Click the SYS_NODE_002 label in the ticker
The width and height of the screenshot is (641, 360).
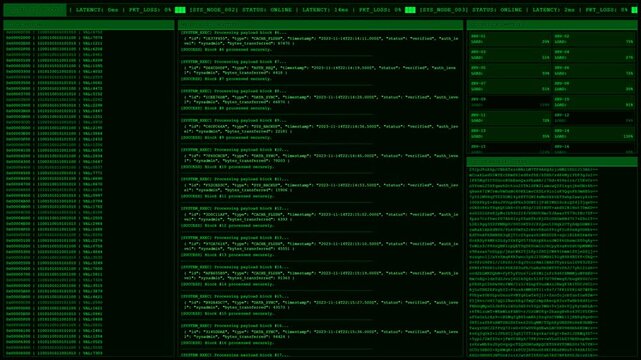coord(213,10)
